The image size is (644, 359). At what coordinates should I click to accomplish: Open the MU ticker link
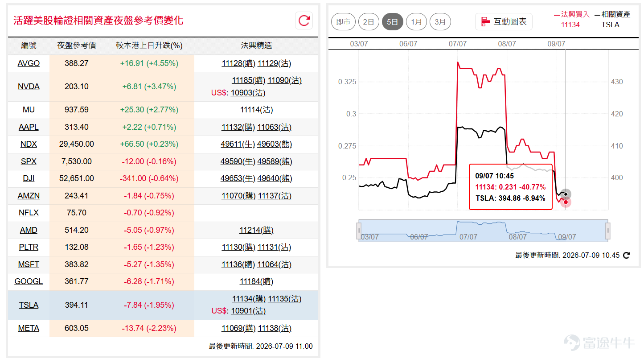[x=29, y=110]
